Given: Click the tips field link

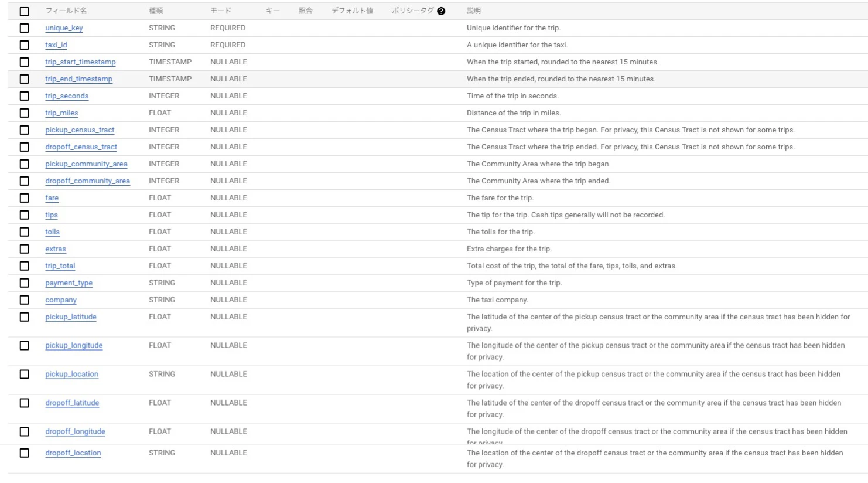Looking at the screenshot, I should pos(52,215).
